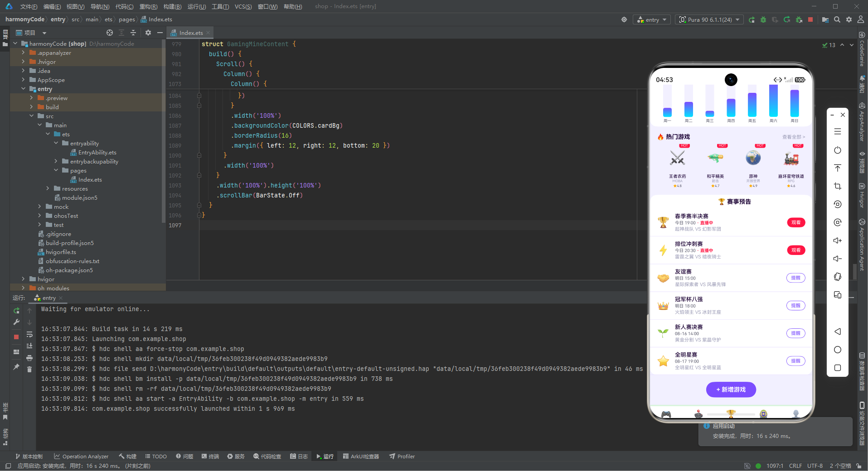This screenshot has height=471, width=868.
Task: Click the emulator back triangle button
Action: click(x=838, y=332)
